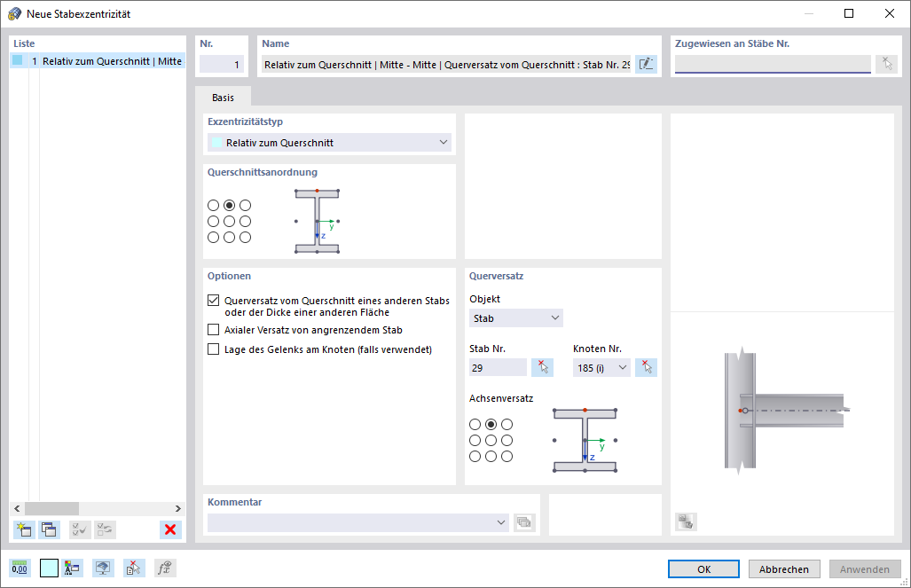Screen dimensions: 911x588
Task: Open comment library icon next to Kommentar
Action: (x=524, y=522)
